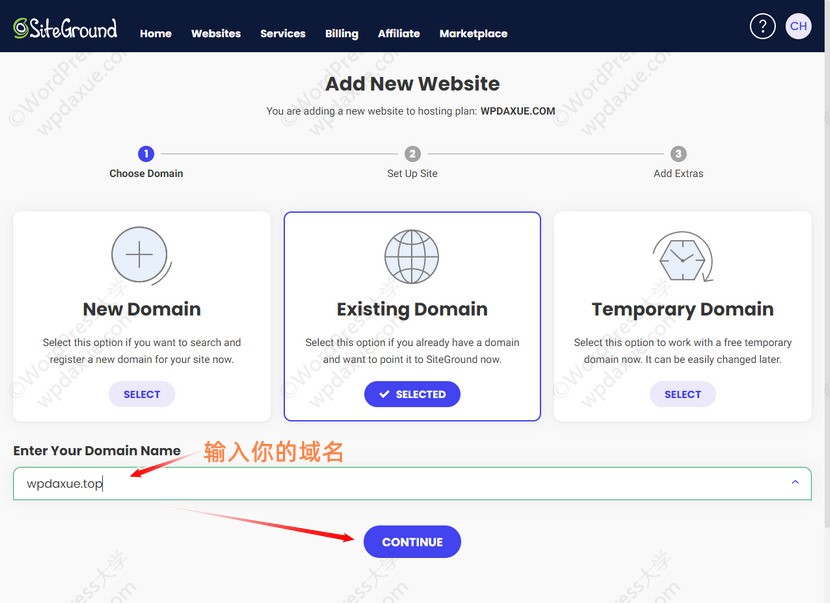Click the Add New Website title
Screen dimensions: 830x603
coord(412,84)
